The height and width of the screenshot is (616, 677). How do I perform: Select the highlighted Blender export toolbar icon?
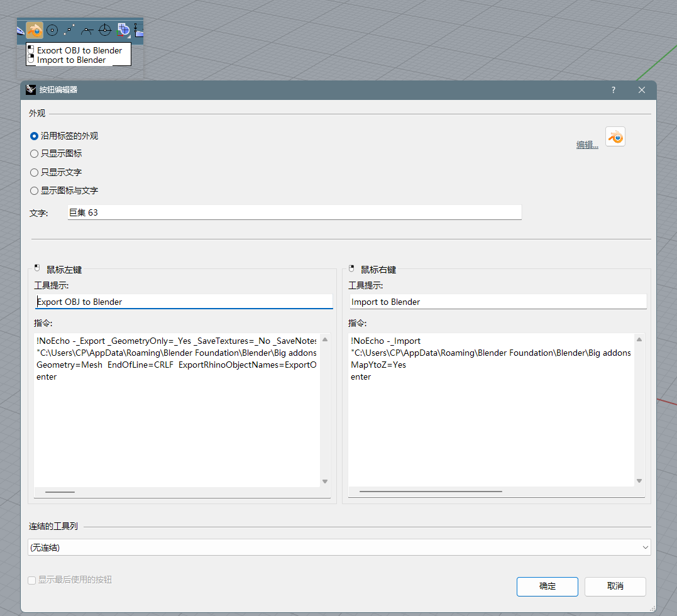tap(34, 30)
